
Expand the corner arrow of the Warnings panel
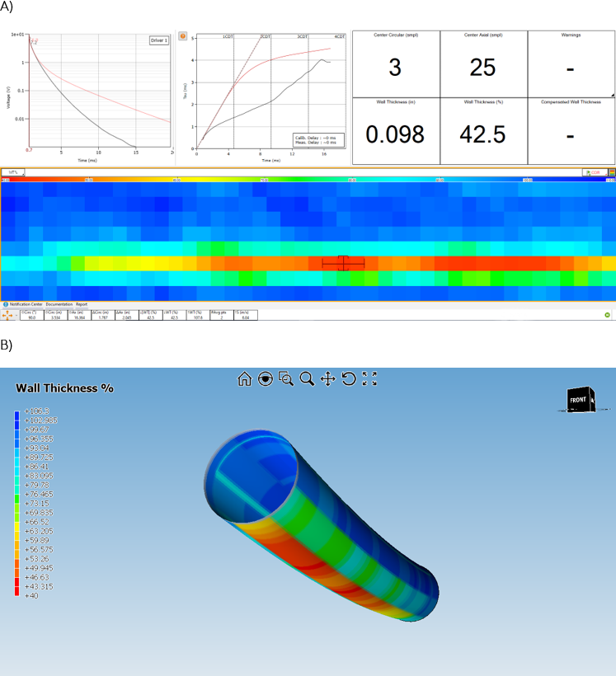tap(612, 95)
